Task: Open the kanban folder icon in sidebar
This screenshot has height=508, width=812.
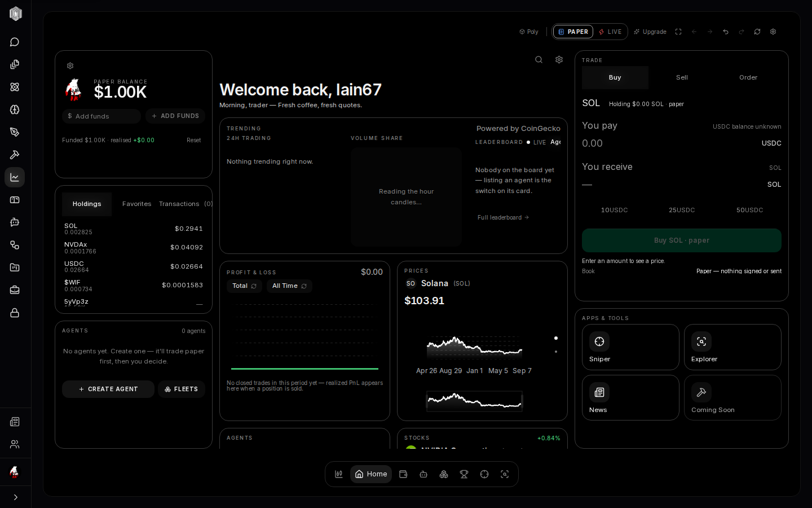Action: pos(15,268)
